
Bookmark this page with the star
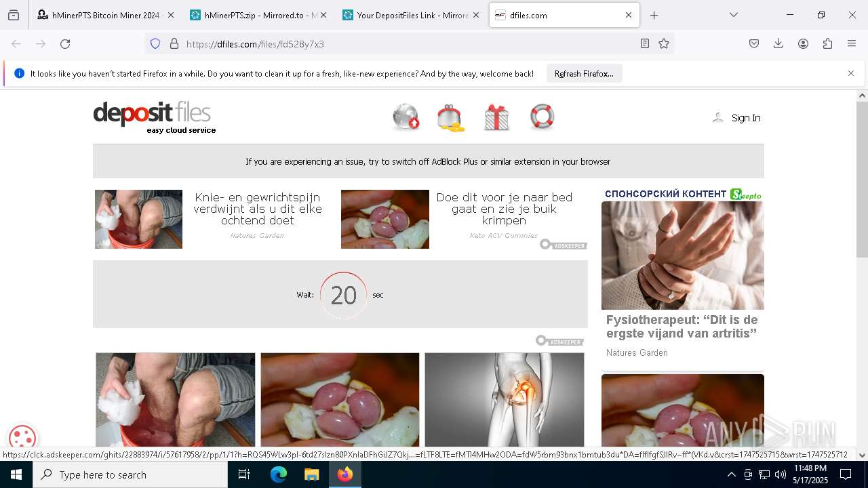tap(664, 44)
